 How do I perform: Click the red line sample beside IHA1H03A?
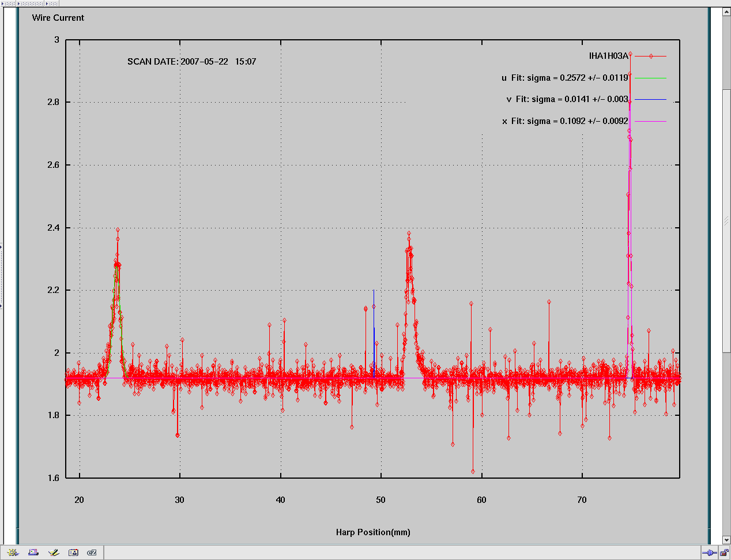coord(650,56)
